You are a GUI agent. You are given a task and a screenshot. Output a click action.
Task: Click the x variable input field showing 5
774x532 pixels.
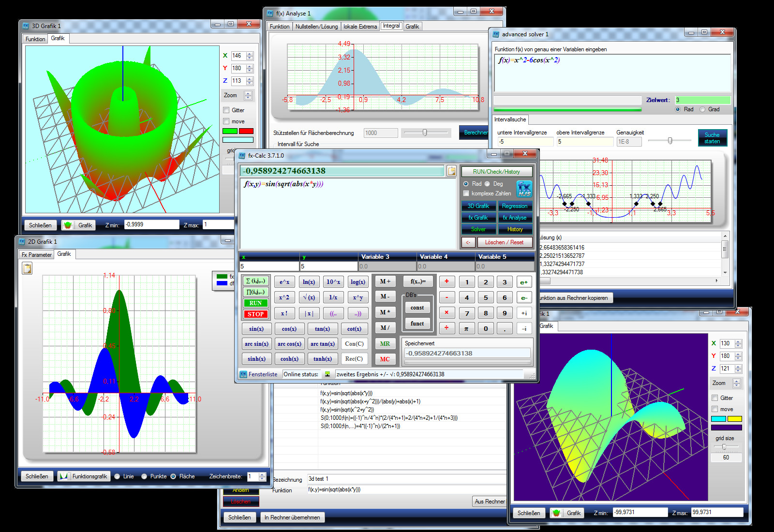click(269, 266)
